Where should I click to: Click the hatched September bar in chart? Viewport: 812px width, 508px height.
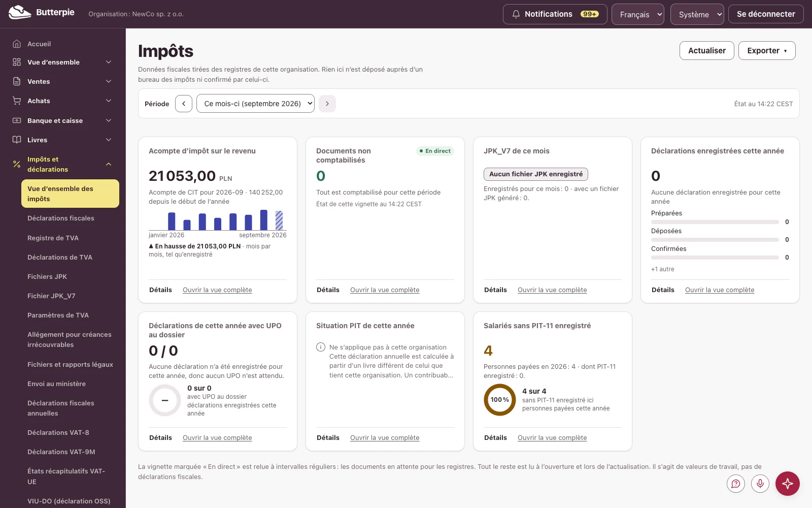point(279,220)
